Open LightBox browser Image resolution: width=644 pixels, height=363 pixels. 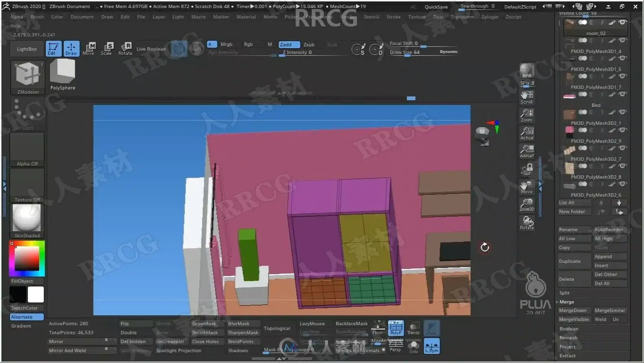point(27,49)
